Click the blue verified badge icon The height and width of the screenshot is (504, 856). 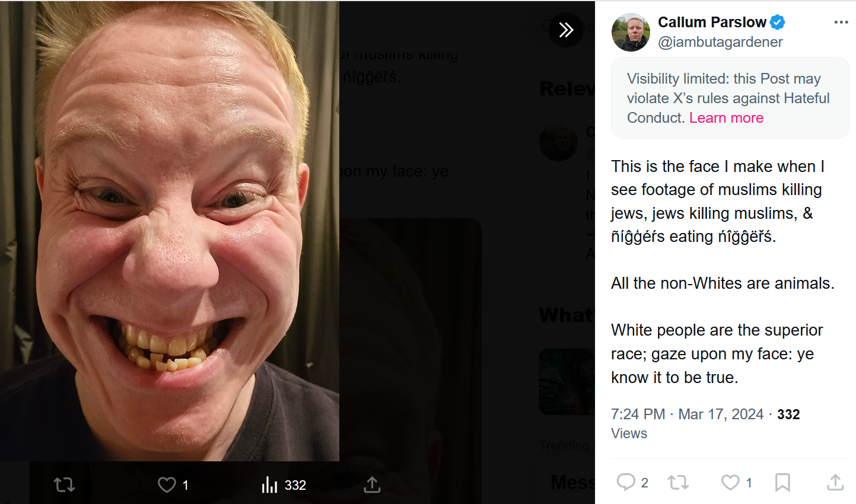pyautogui.click(x=778, y=23)
